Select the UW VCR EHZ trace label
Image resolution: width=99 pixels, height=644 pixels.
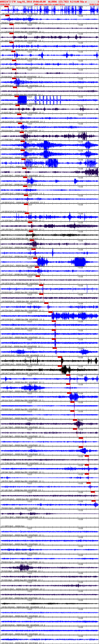23,392
